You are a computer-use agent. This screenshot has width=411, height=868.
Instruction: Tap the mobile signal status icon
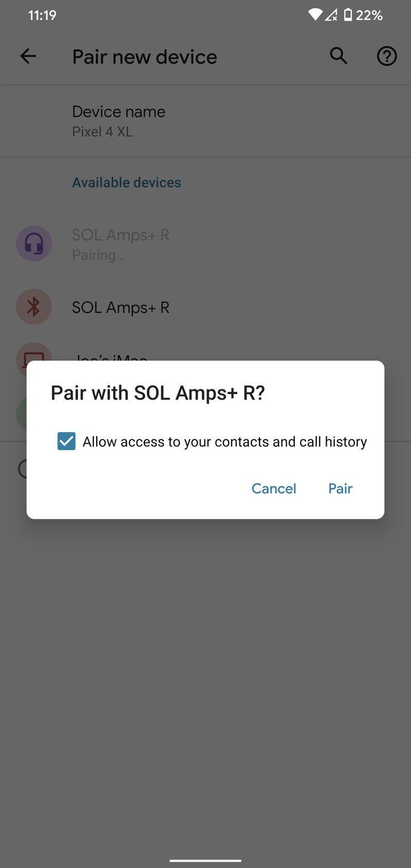[331, 15]
